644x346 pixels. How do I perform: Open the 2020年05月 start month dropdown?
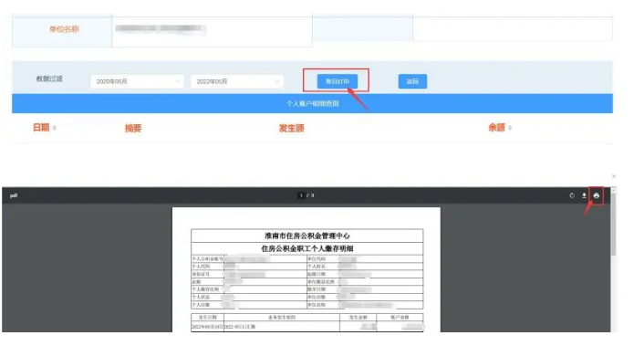[137, 81]
